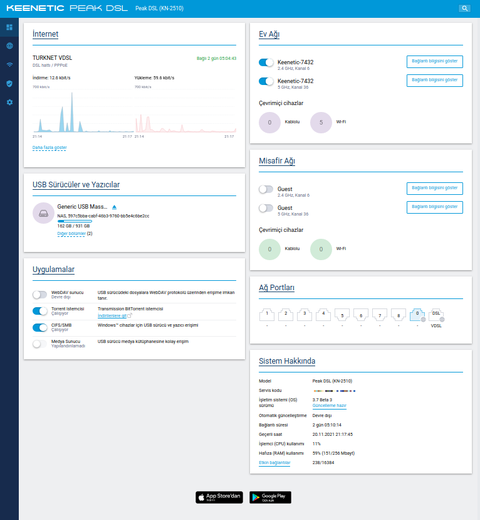Open the security shield sidebar icon
480x520 pixels.
(9, 83)
